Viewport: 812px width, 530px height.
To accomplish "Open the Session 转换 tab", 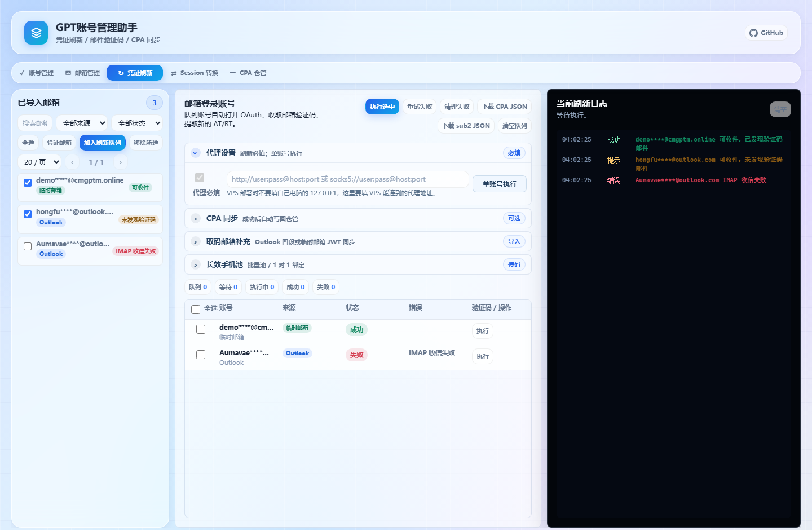I will 195,73.
